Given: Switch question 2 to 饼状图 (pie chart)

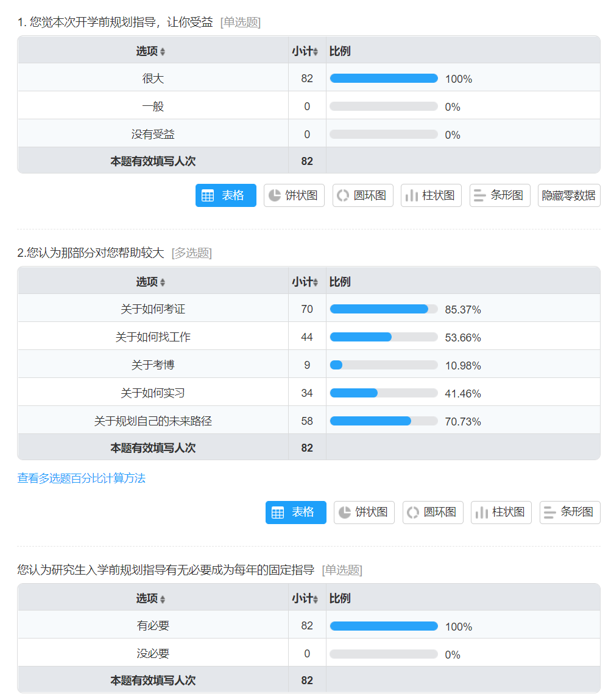Looking at the screenshot, I should point(364,513).
